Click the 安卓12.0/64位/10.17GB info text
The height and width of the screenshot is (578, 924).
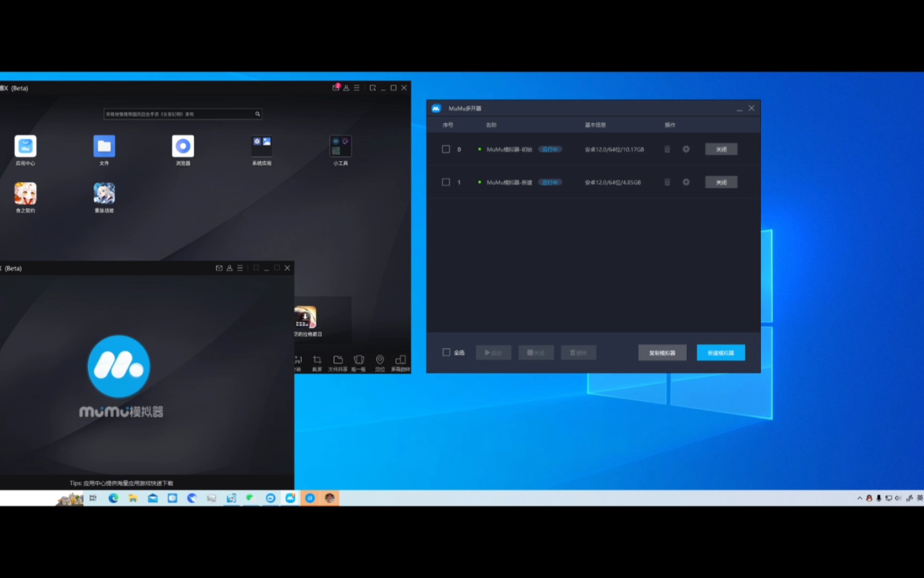(x=614, y=149)
